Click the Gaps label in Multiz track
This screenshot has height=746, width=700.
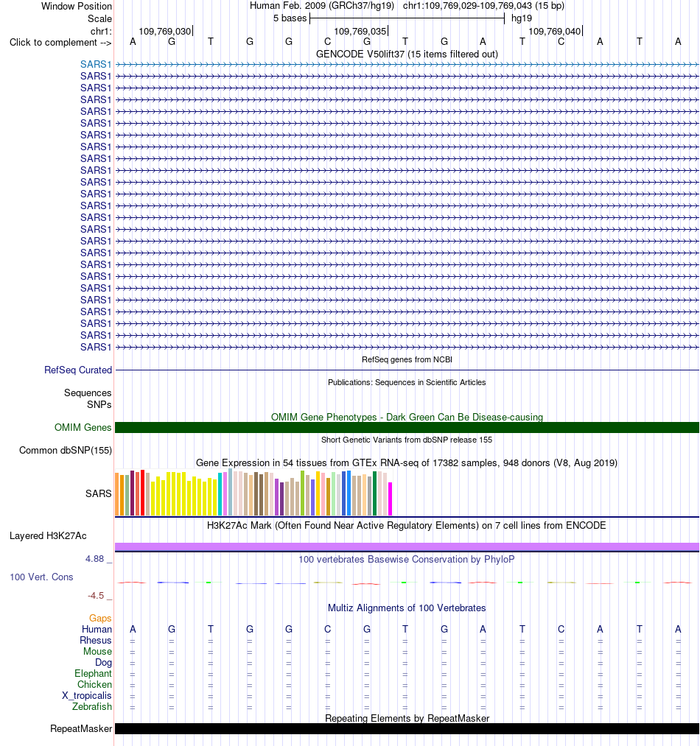(100, 618)
